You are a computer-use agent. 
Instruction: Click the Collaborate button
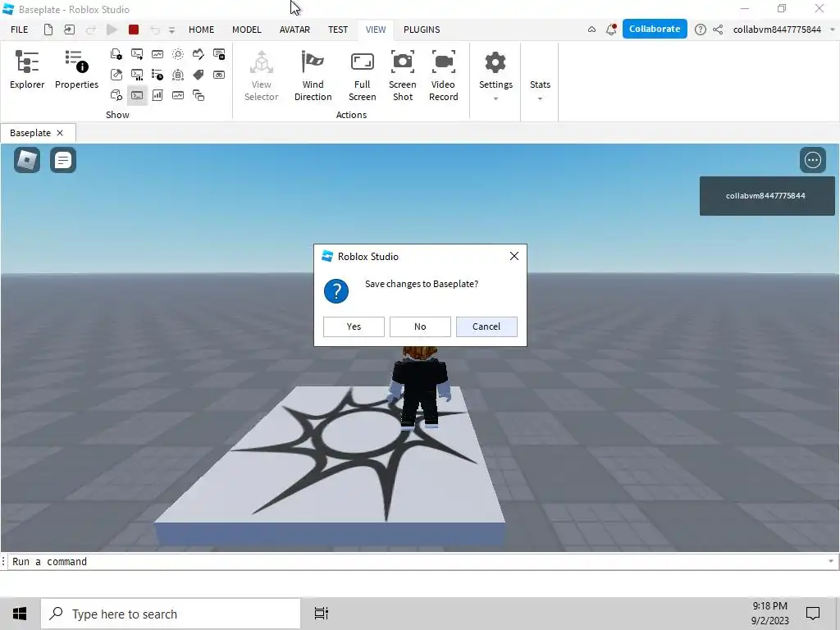[x=655, y=29]
